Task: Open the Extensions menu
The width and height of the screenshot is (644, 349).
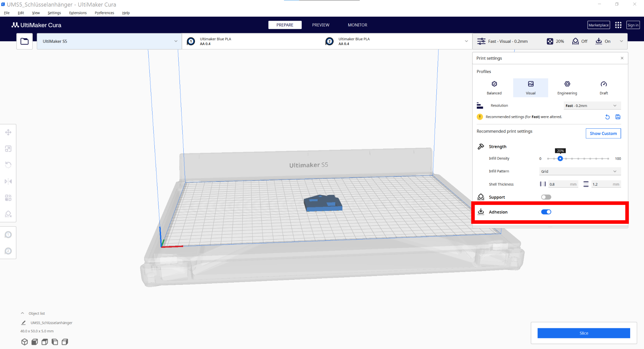Action: coord(78,13)
